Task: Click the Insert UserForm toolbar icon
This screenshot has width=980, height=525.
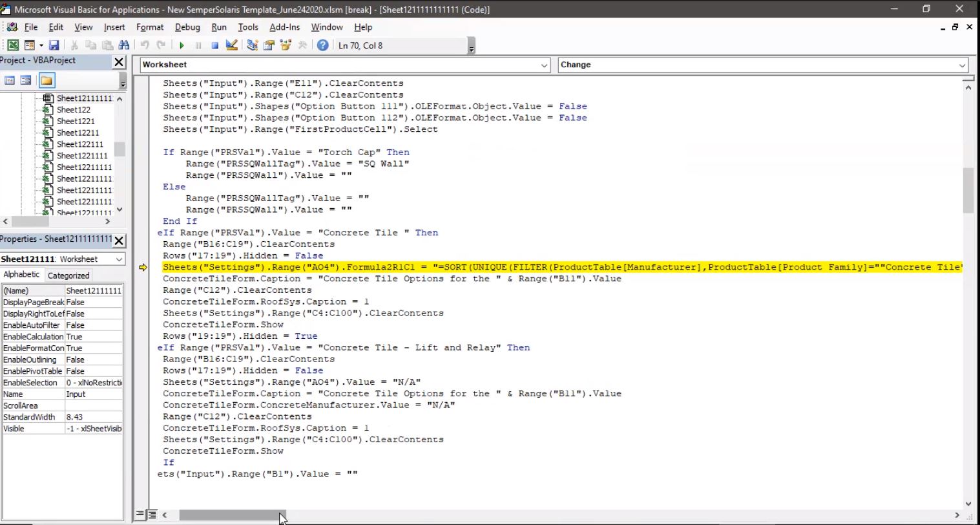Action: tap(29, 45)
